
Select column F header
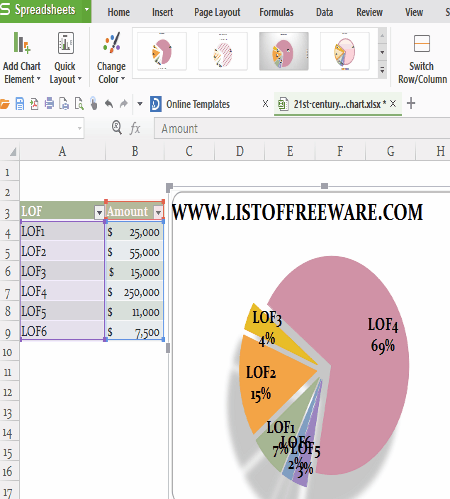click(x=340, y=152)
